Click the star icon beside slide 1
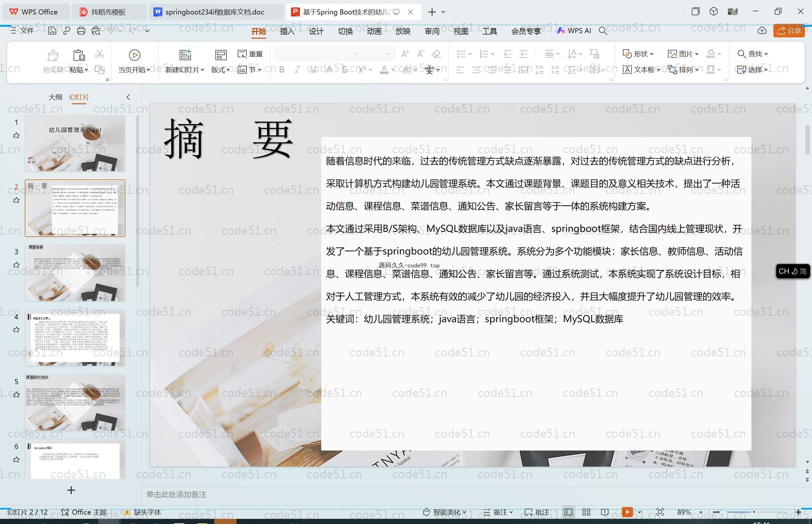Image resolution: width=812 pixels, height=524 pixels. (16, 135)
